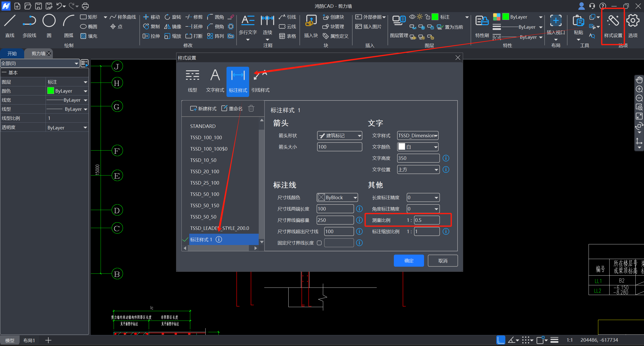Viewport: 644px width, 346px height.
Task: Click the 文字颜色 white swatch
Action: [402, 147]
